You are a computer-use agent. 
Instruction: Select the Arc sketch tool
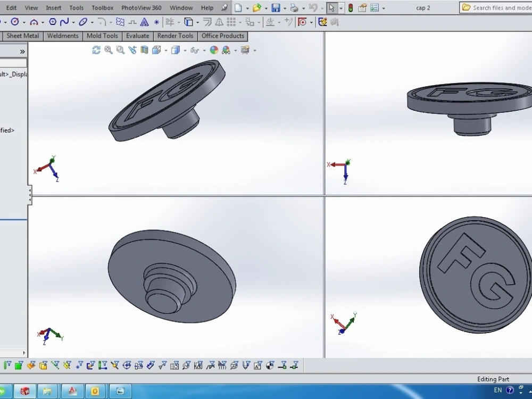point(34,22)
